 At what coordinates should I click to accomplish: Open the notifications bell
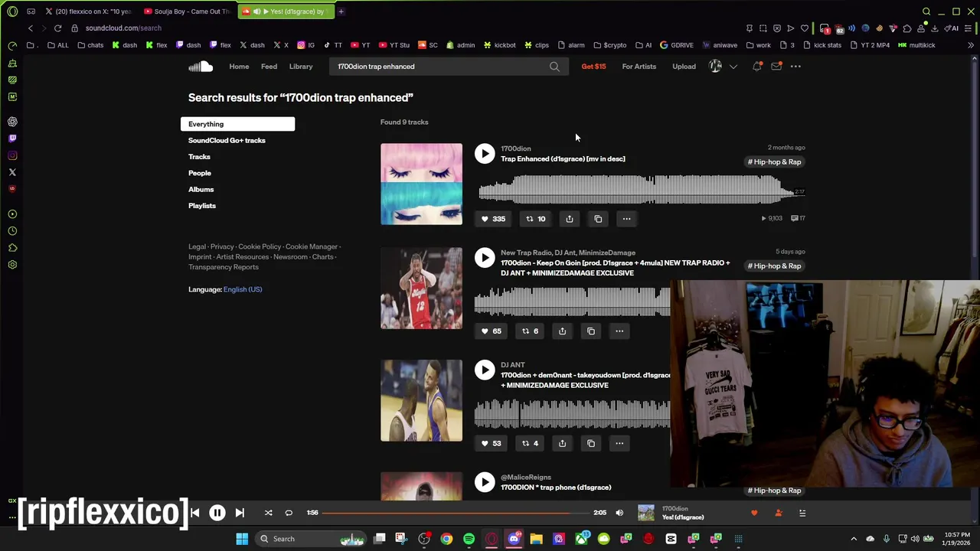(757, 67)
